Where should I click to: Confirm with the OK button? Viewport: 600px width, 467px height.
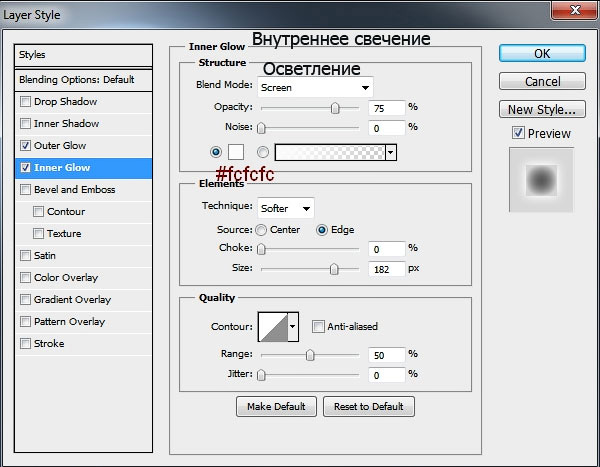click(542, 53)
